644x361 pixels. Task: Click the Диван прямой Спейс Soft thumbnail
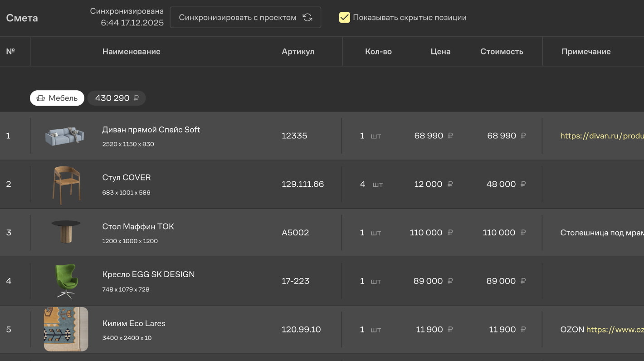65,136
